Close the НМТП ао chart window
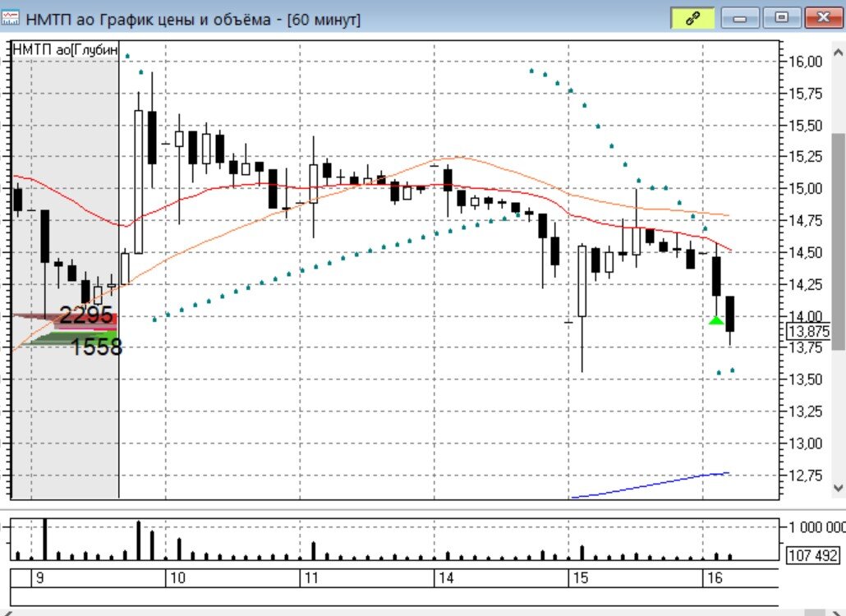 pos(823,18)
